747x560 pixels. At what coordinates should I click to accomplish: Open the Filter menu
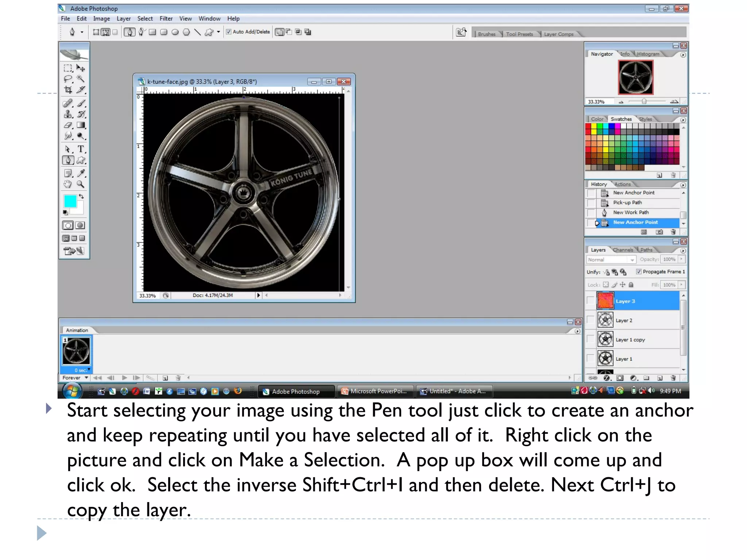(166, 19)
